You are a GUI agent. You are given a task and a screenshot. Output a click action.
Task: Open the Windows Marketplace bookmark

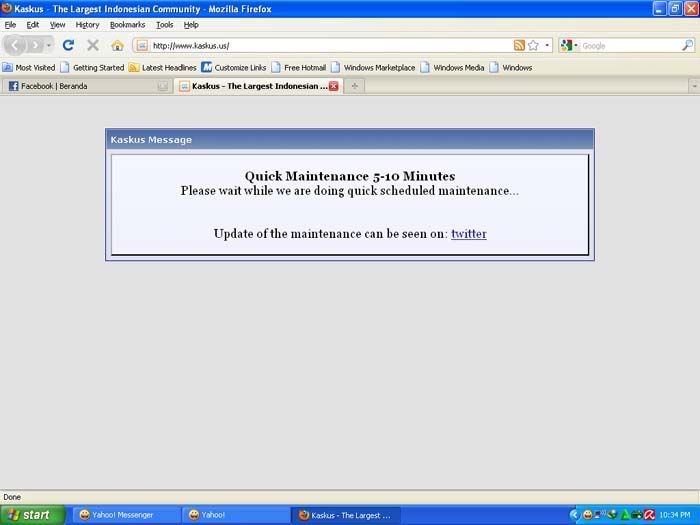373,67
